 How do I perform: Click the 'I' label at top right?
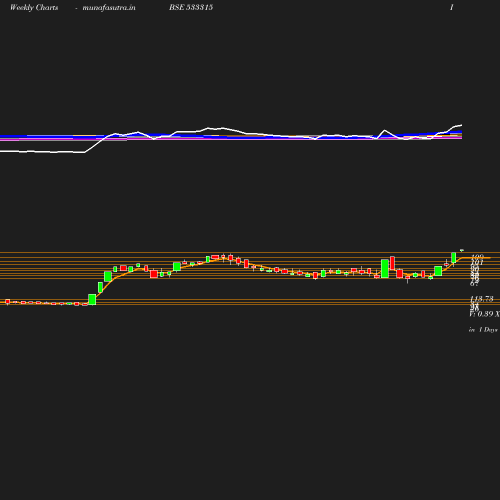click(x=452, y=7)
